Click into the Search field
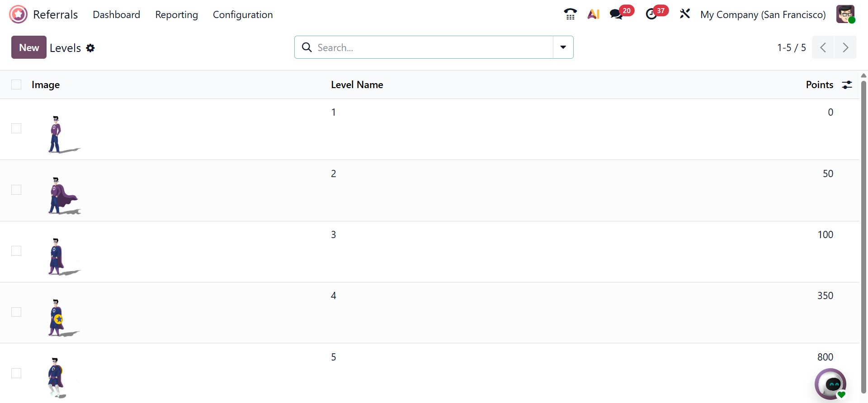The image size is (868, 403). pos(429,47)
